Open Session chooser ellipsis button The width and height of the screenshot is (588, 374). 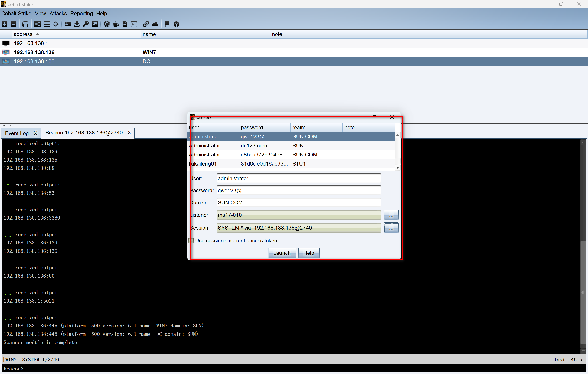point(391,228)
